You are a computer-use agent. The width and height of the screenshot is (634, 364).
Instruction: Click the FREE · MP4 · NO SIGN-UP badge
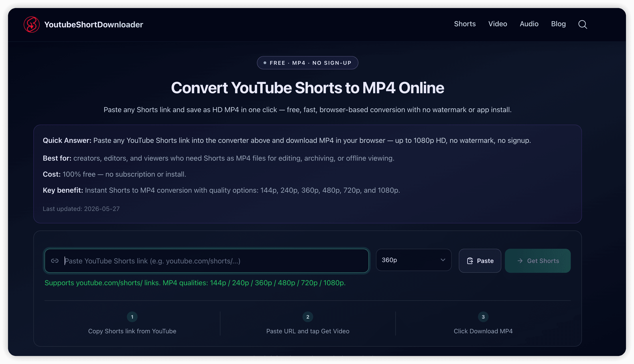[307, 63]
